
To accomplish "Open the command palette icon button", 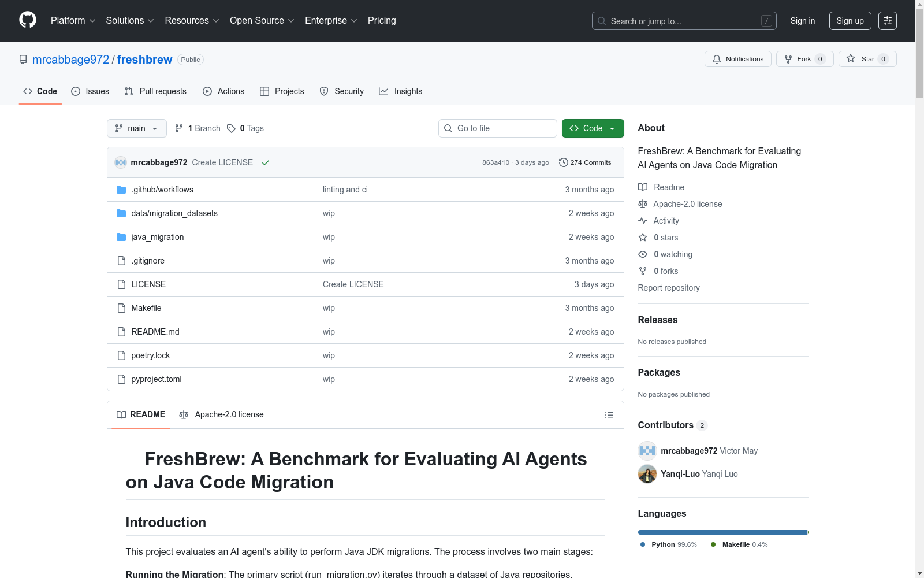I will click(888, 21).
